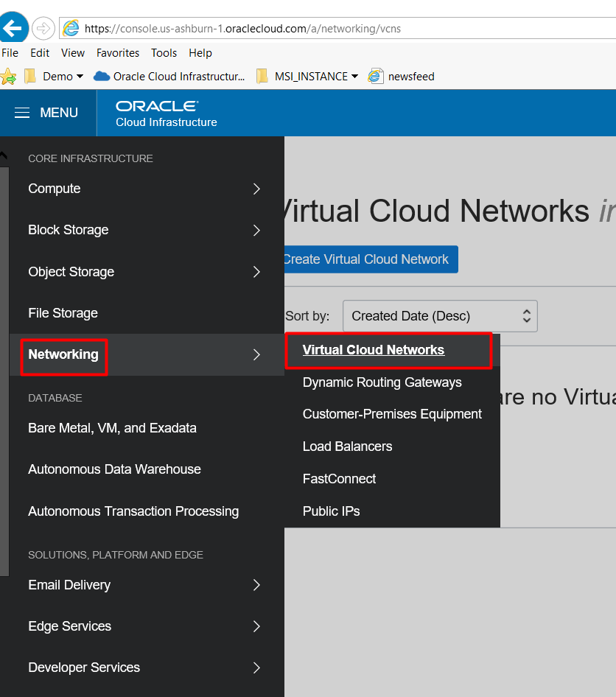Screen dimensions: 616x697
Task: Open the newsfeed bookmark
Action: point(402,77)
